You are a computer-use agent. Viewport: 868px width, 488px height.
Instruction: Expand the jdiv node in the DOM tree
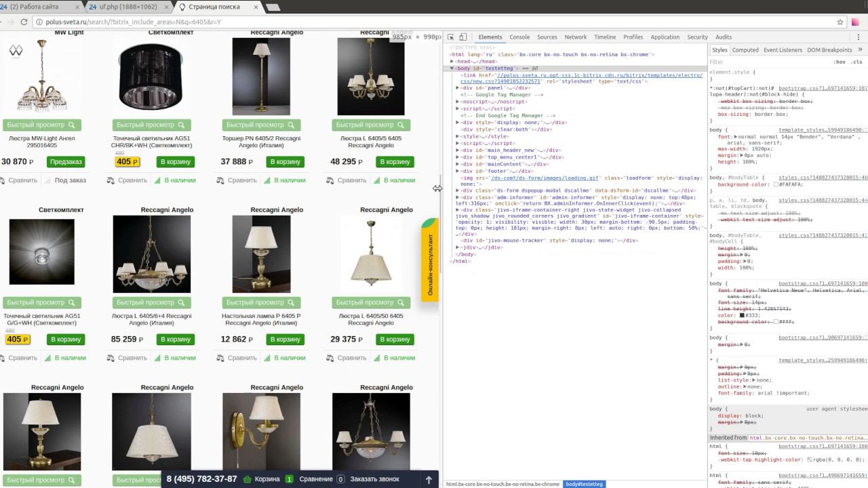point(458,247)
